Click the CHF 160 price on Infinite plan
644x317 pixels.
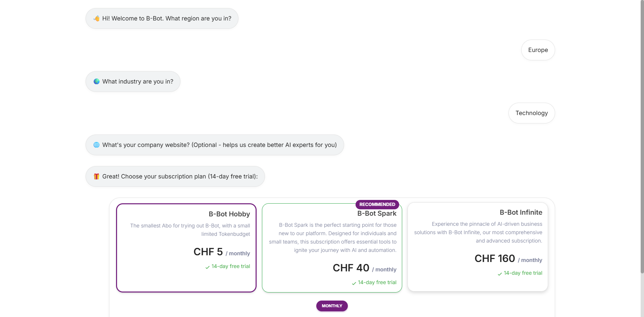tap(494, 258)
